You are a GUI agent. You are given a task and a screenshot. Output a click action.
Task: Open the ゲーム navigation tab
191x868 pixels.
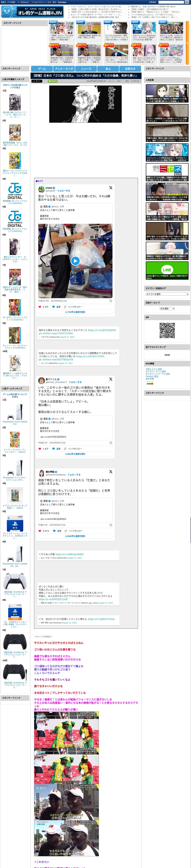42,68
